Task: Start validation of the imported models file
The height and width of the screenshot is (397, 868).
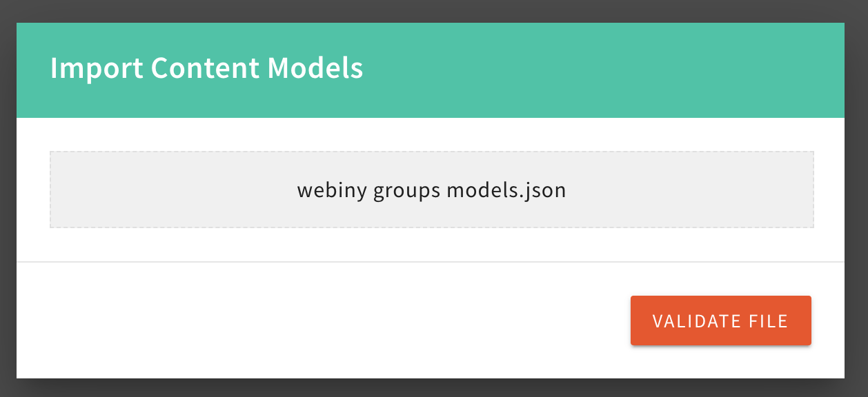Action: pos(720,320)
